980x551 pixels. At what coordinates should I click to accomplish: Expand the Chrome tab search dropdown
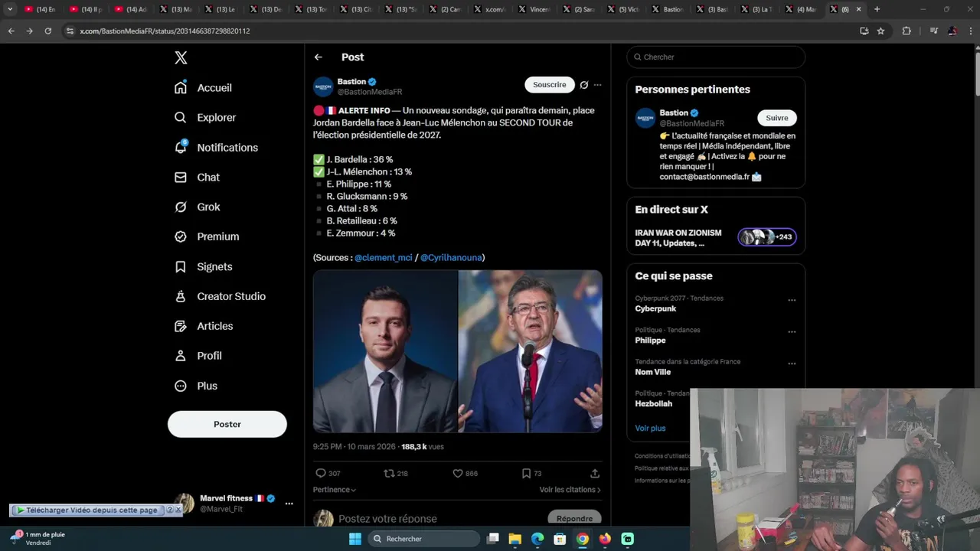tap(10, 9)
